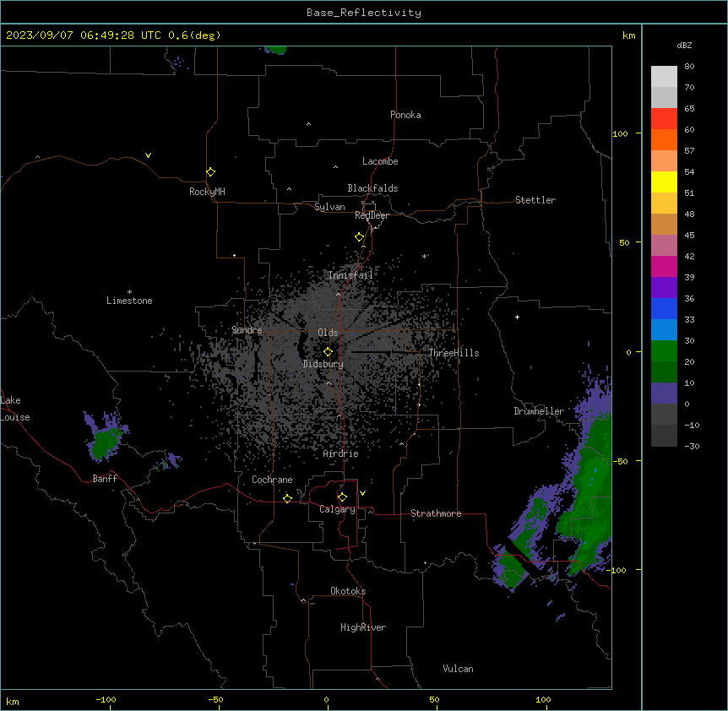Image resolution: width=728 pixels, height=711 pixels.
Task: Click the Lacombe city label
Action: 380,161
